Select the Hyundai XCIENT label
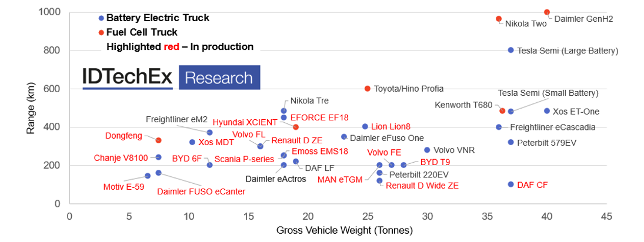The width and height of the screenshot is (644, 242). [245, 122]
